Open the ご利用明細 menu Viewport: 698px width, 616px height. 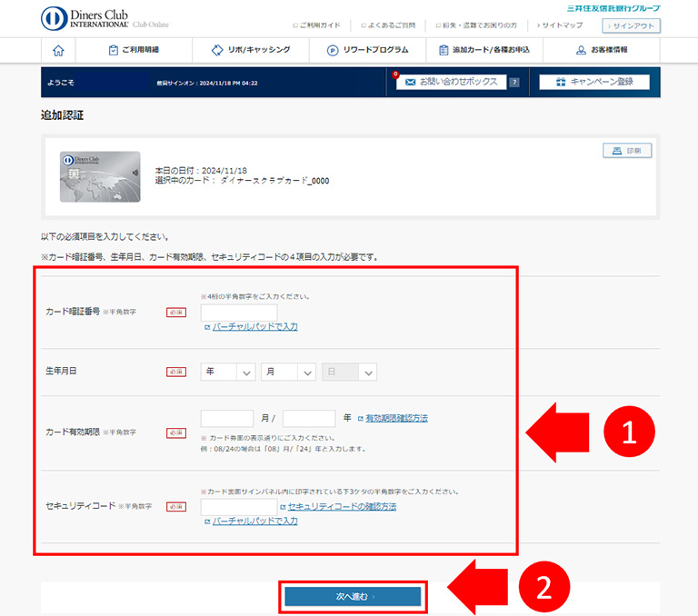click(138, 51)
